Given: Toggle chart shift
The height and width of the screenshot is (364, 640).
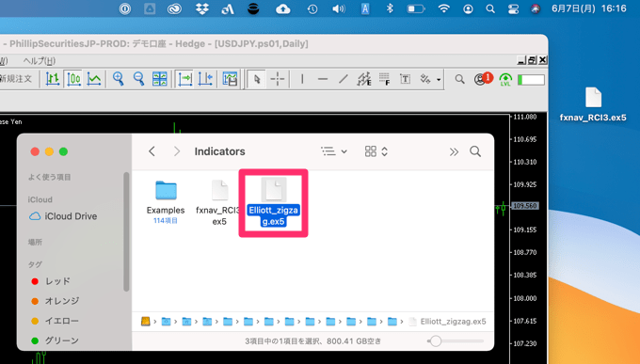Looking at the screenshot, I should coord(205,79).
